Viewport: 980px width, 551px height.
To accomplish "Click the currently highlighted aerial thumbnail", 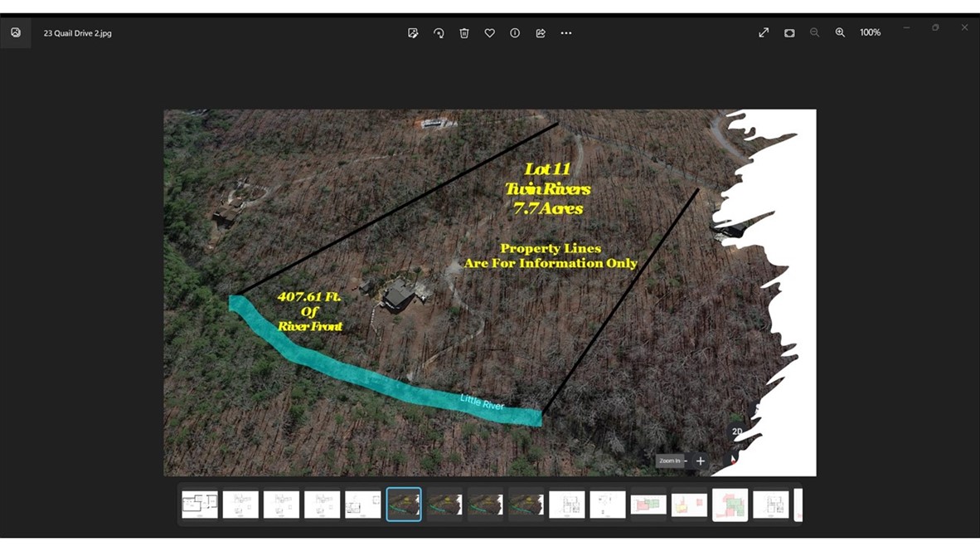I will coord(404,505).
